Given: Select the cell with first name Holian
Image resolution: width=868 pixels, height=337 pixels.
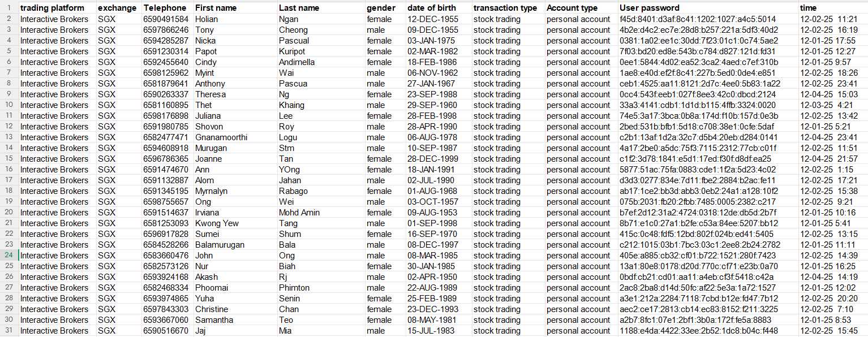Looking at the screenshot, I should coord(234,19).
